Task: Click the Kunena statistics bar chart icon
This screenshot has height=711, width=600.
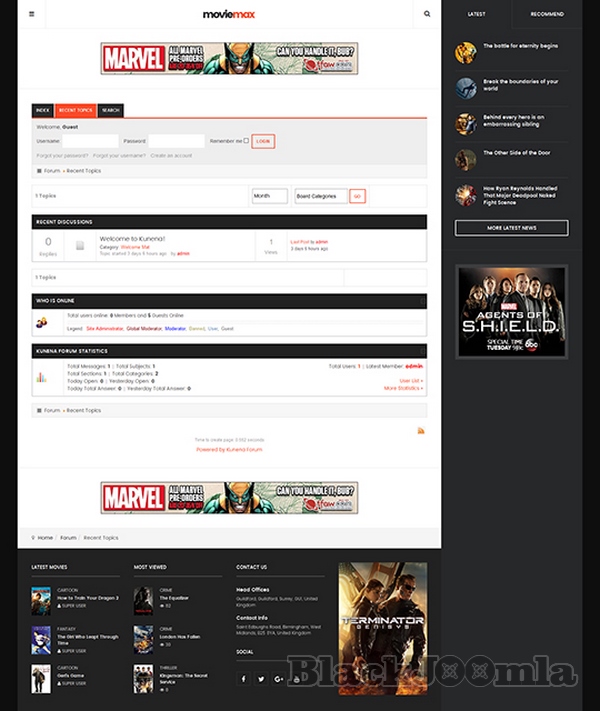Action: 42,377
